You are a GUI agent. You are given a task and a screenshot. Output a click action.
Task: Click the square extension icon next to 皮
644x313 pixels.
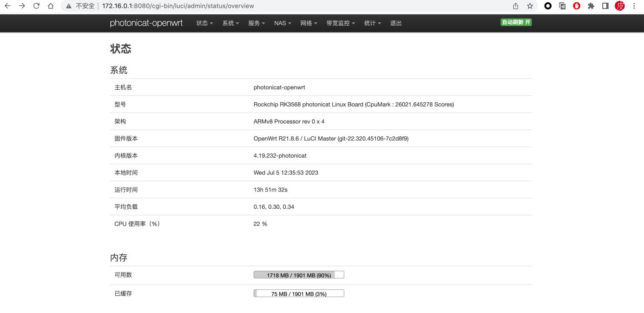tap(605, 6)
